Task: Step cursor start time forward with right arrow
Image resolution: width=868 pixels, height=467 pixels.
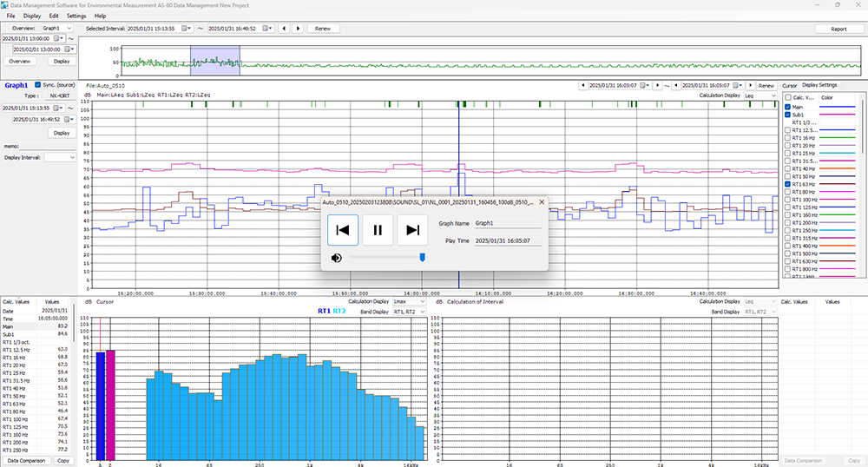Action: point(657,86)
